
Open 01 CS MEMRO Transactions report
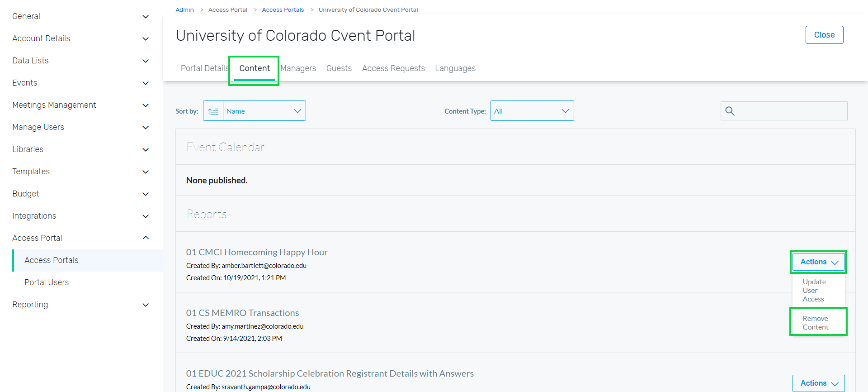[242, 313]
